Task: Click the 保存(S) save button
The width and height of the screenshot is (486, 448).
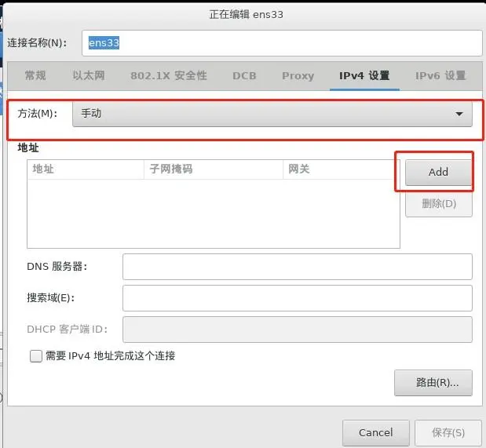Action: click(448, 432)
